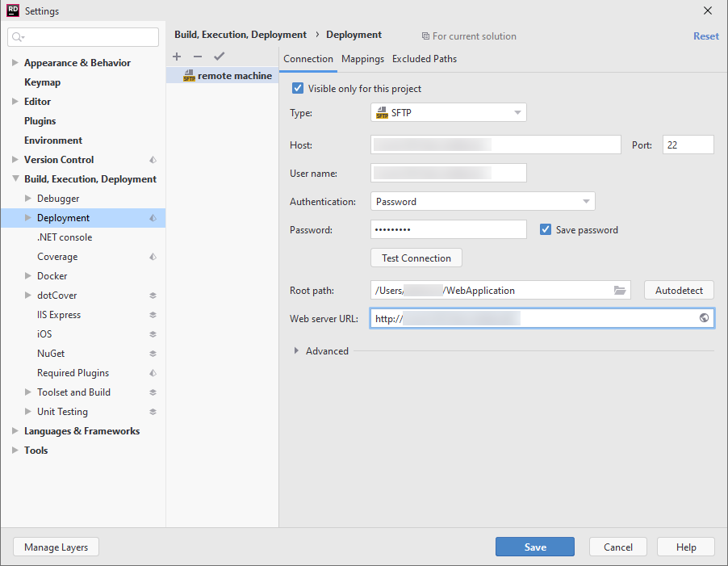Uncheck Visible only for this project
Image resolution: width=728 pixels, height=566 pixels.
tap(298, 88)
